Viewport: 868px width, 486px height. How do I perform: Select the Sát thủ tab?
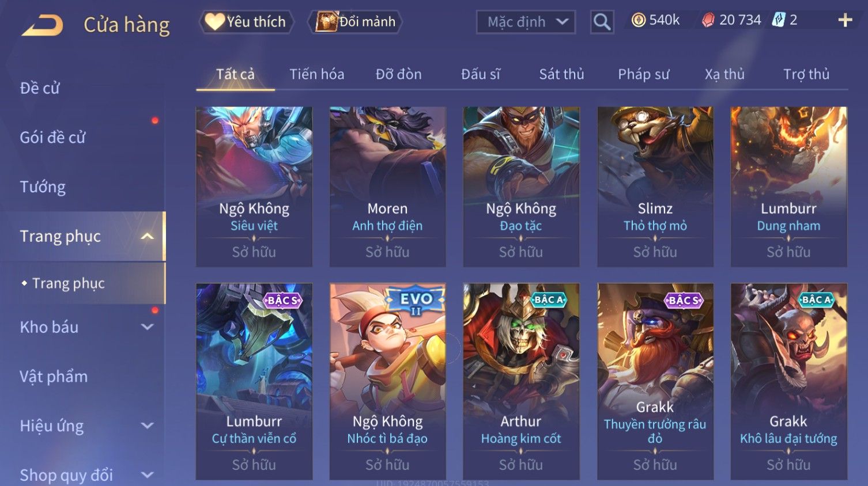point(561,74)
